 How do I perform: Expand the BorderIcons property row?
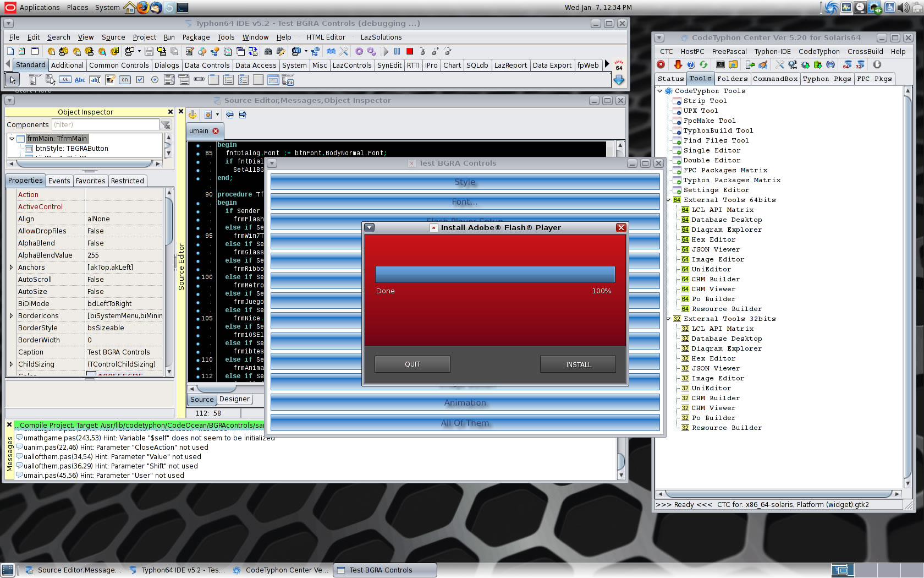[11, 316]
